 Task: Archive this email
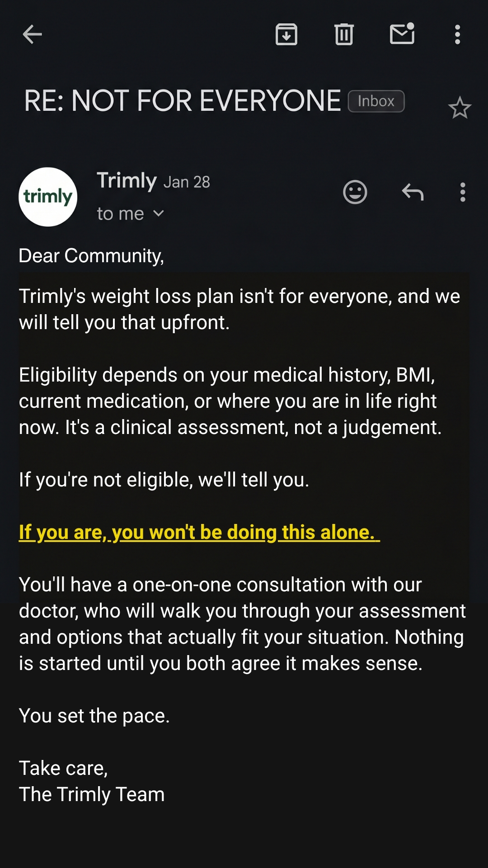[286, 34]
